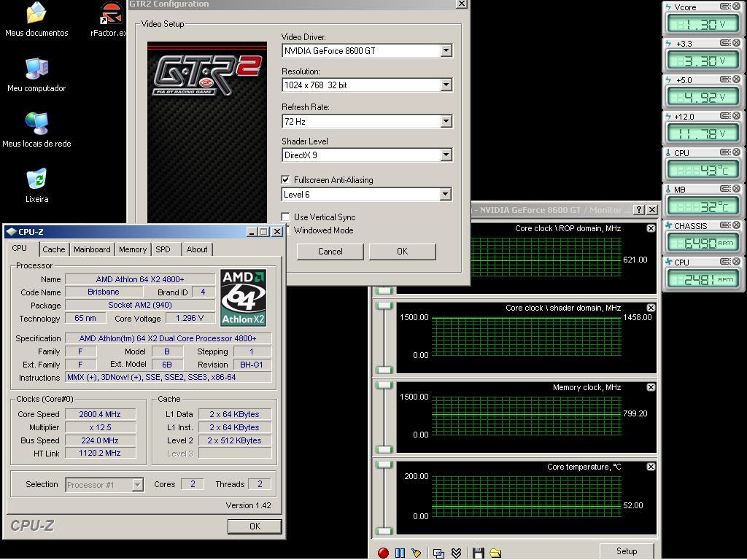
Task: Expand the Shader Level dropdown
Action: point(446,155)
